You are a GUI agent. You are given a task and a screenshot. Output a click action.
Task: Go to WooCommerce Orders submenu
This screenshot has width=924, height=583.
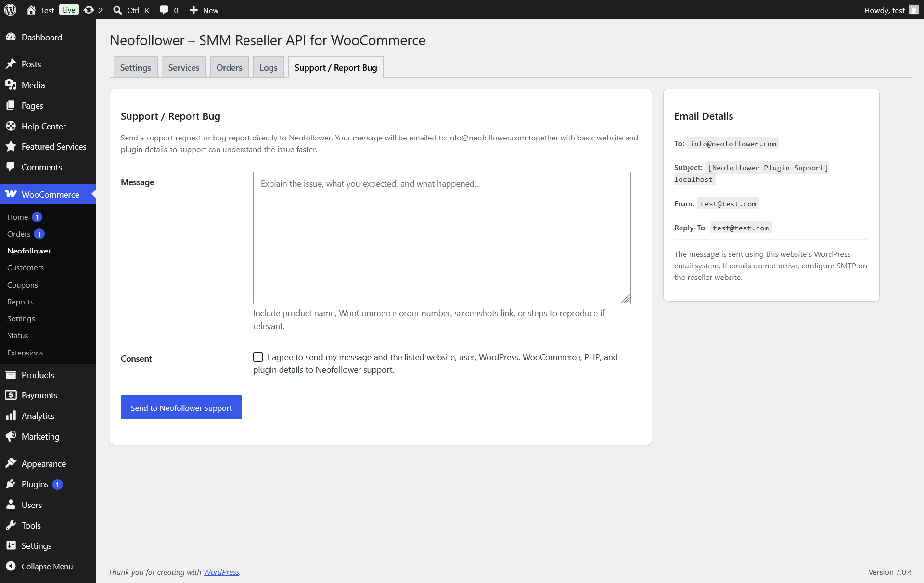(x=19, y=234)
